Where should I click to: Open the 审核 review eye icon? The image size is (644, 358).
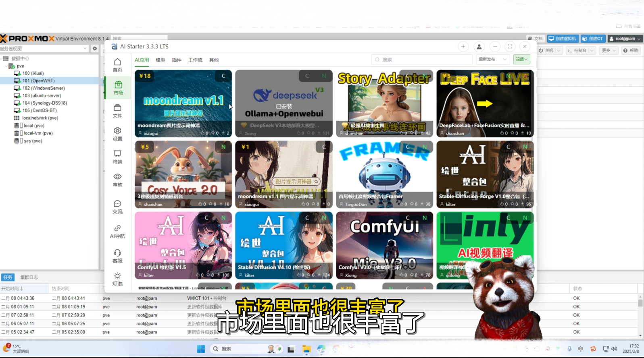[x=117, y=180]
